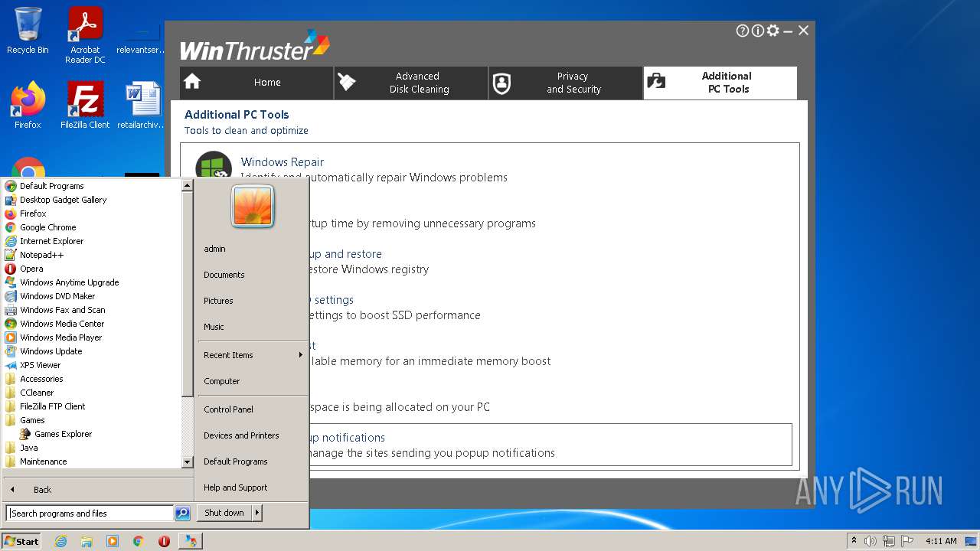Expand the Maintenance folder
The width and height of the screenshot is (980, 551).
43,461
